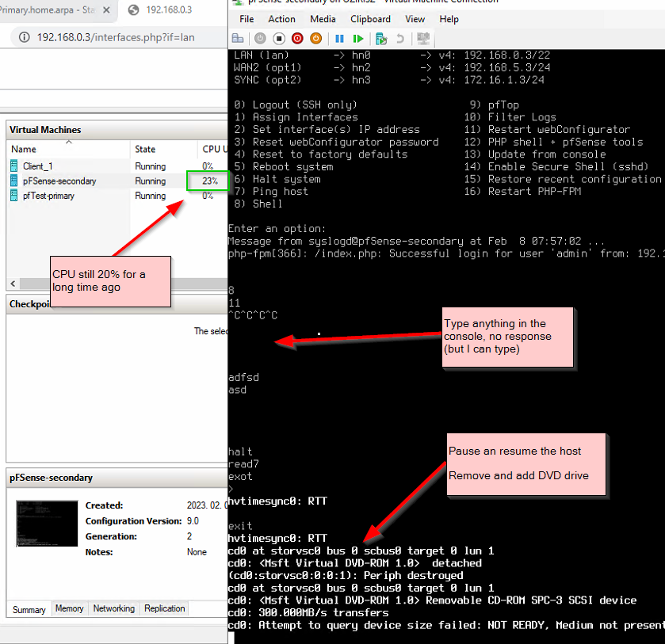Click the left scroll arrow in VM list
Screen dimensions: 665x644
point(13,284)
